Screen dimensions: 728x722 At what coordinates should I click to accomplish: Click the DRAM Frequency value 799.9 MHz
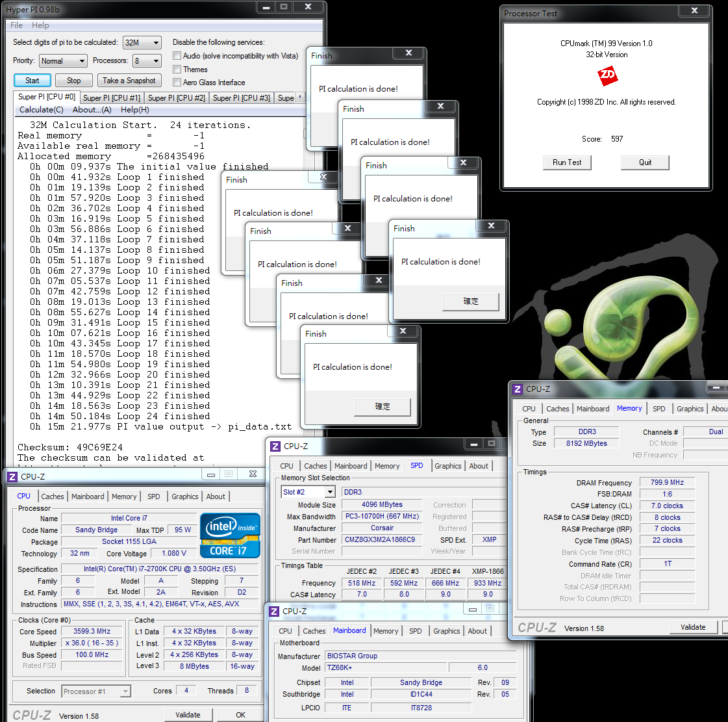tap(667, 483)
